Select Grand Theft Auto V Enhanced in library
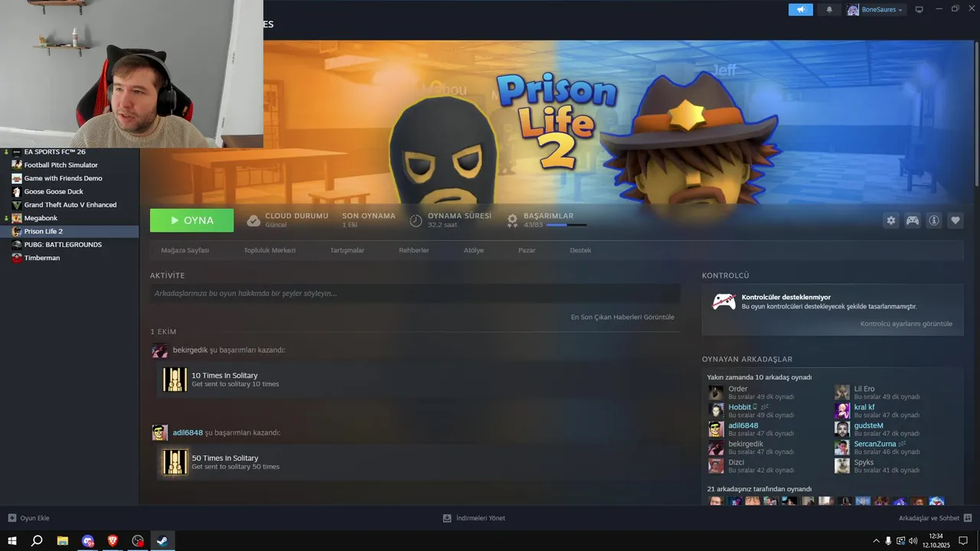Viewport: 980px width, 551px height. tap(70, 204)
